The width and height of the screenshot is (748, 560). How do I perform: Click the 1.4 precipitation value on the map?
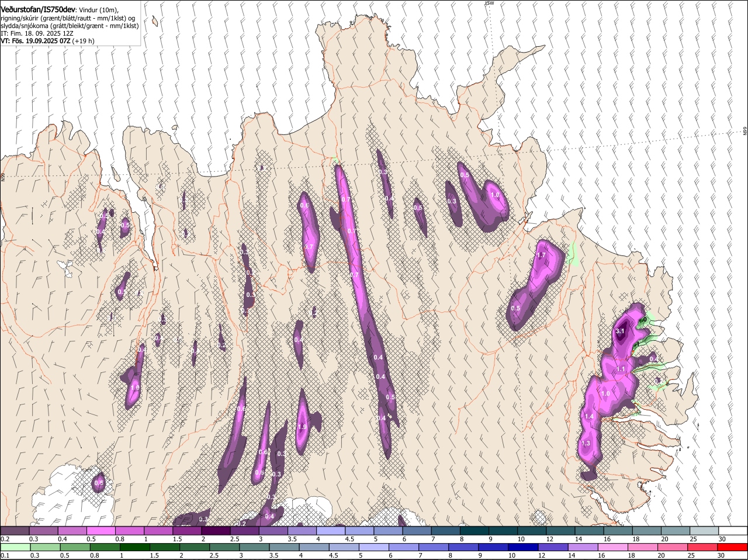tap(589, 416)
